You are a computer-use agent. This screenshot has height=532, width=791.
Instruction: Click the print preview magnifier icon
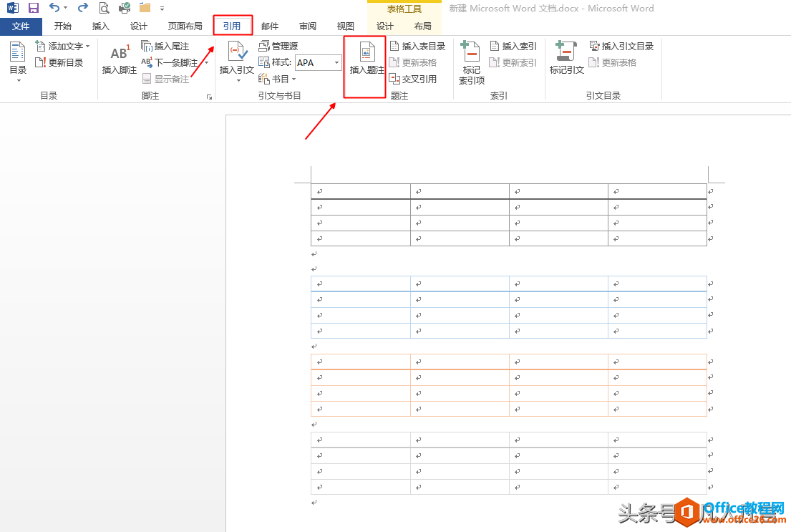[x=104, y=8]
